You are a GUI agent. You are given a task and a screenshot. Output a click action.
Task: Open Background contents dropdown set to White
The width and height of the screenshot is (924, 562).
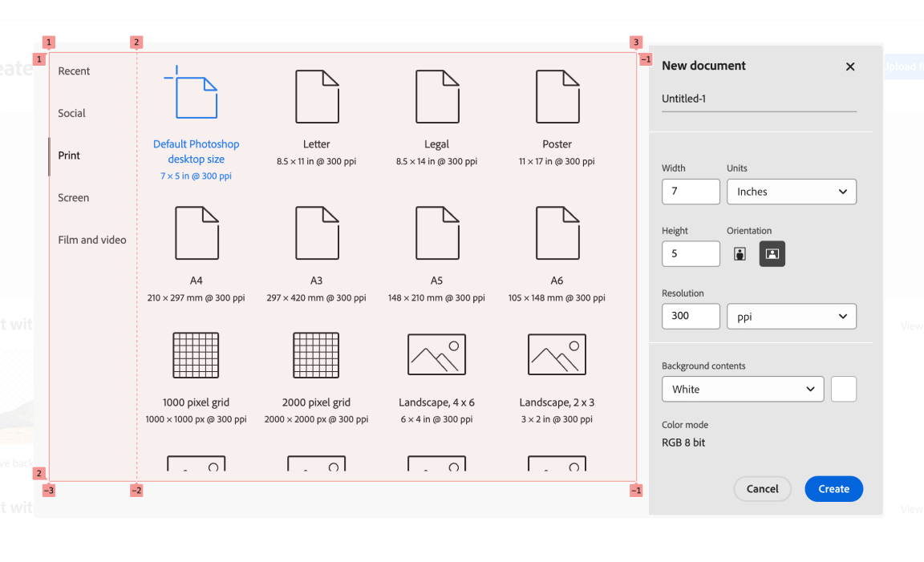pyautogui.click(x=742, y=390)
